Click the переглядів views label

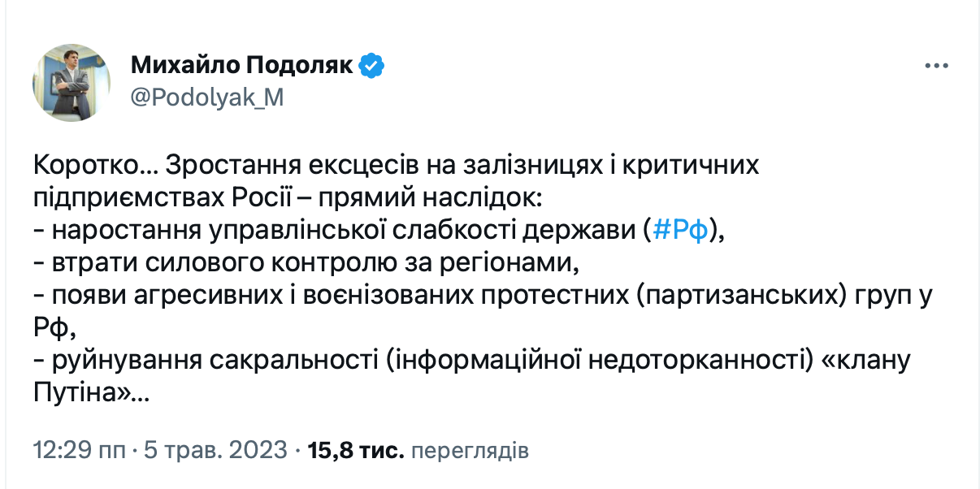tap(470, 449)
